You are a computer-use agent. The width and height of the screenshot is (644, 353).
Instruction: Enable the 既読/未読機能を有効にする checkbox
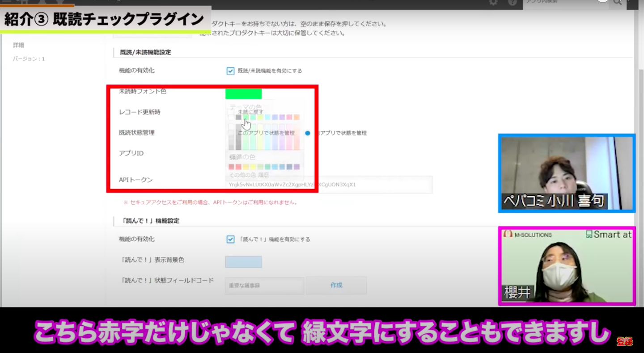click(x=230, y=71)
